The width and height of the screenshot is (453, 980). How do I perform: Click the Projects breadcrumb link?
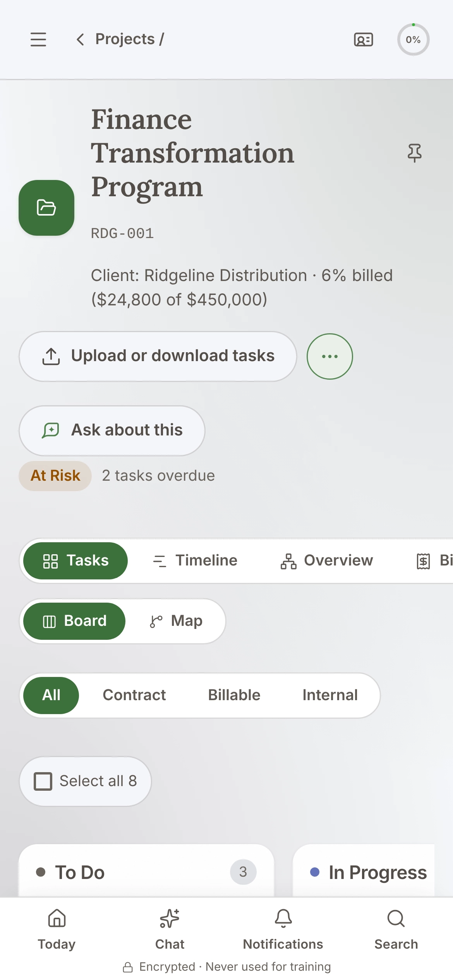(125, 39)
